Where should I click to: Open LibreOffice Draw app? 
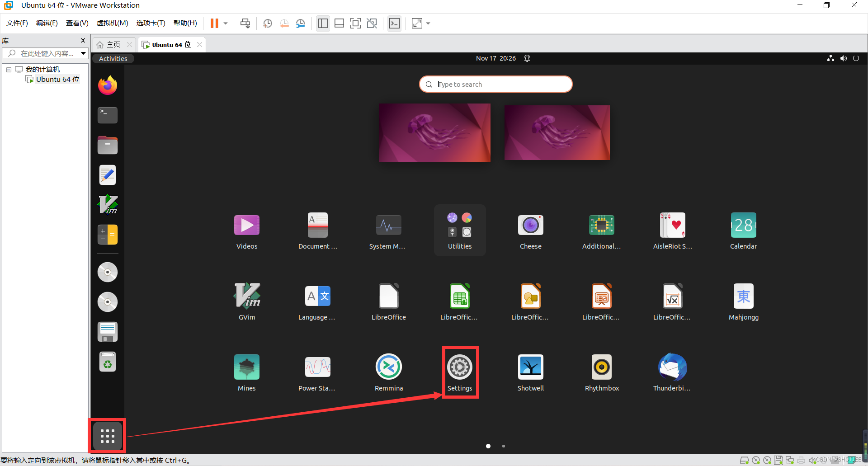pyautogui.click(x=531, y=301)
